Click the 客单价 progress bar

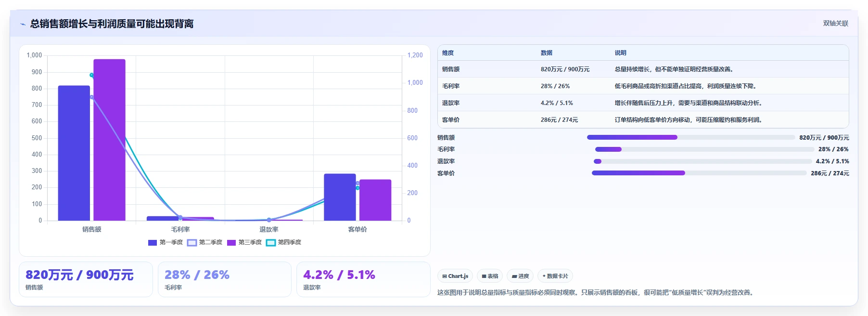tap(699, 173)
